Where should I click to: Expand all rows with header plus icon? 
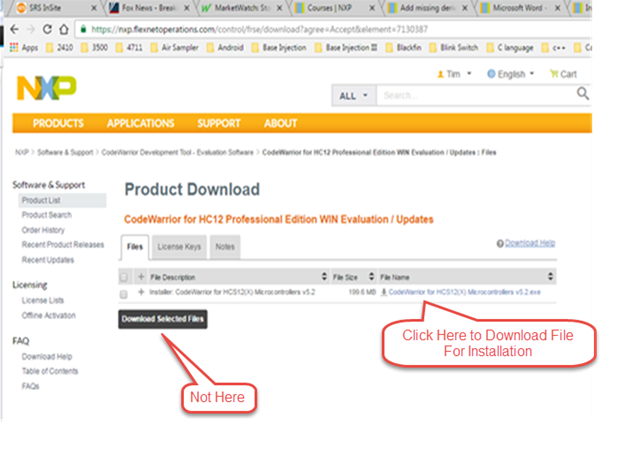pos(141,277)
